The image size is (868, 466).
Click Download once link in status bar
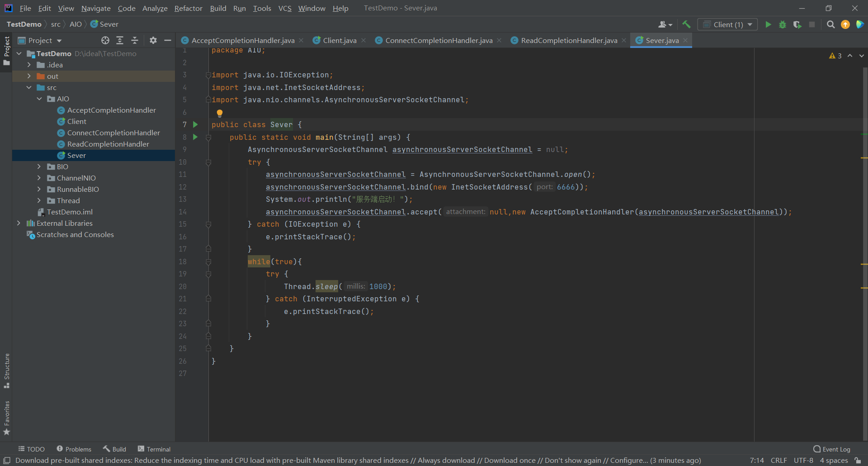click(x=510, y=461)
